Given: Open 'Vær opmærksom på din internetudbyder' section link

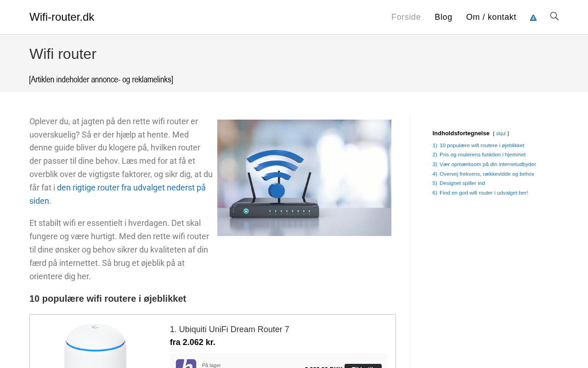Looking at the screenshot, I should click(x=488, y=164).
